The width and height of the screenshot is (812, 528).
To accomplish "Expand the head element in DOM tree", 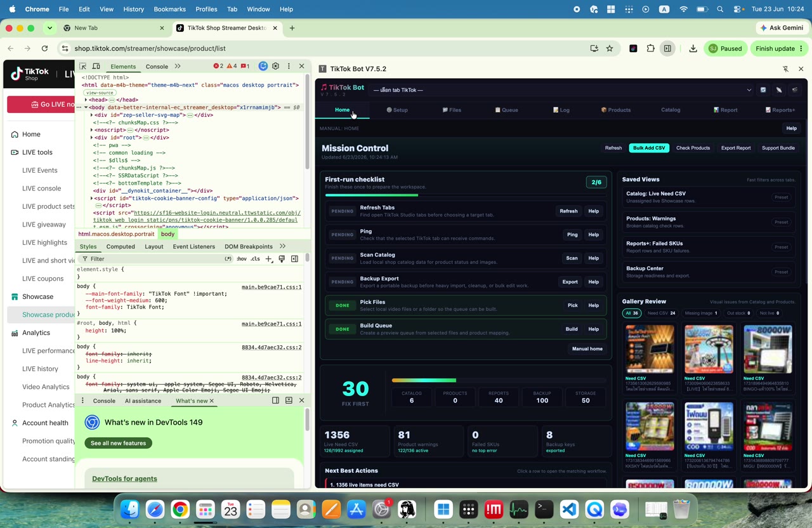I will pos(86,100).
